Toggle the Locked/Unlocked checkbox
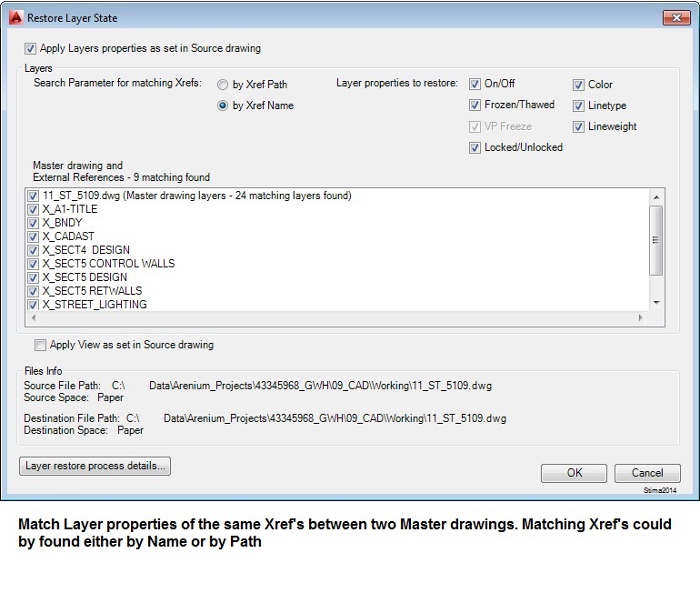 (x=475, y=147)
